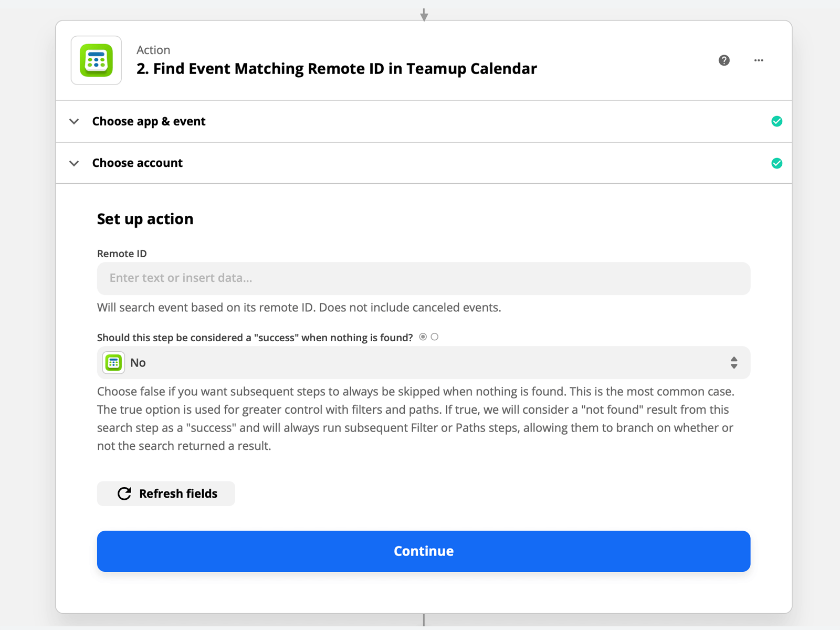The image size is (840, 630).
Task: Click the 'Will search event based on its remote ID' hint
Action: coord(299,308)
